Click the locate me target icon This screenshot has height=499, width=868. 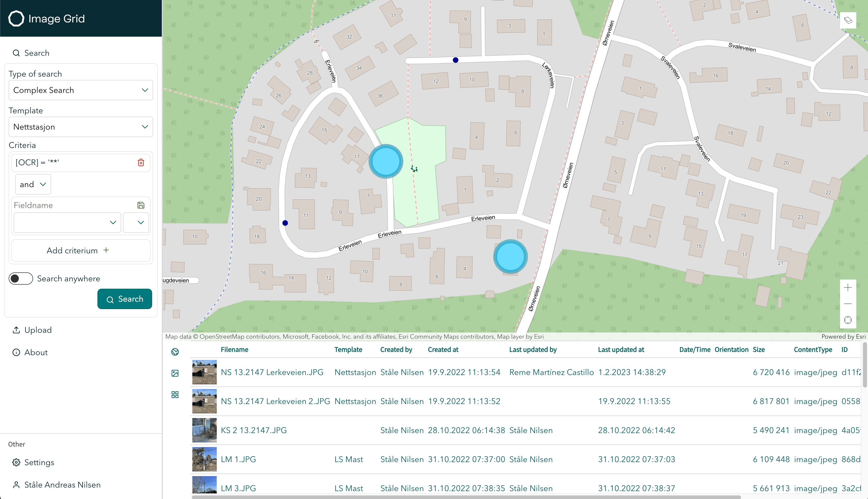pyautogui.click(x=848, y=320)
